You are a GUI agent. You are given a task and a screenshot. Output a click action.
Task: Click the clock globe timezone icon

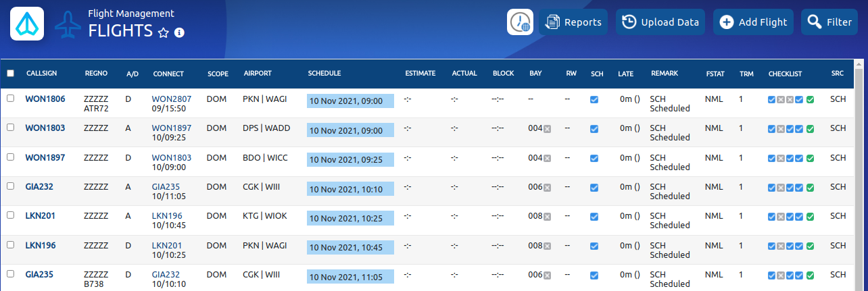point(520,22)
